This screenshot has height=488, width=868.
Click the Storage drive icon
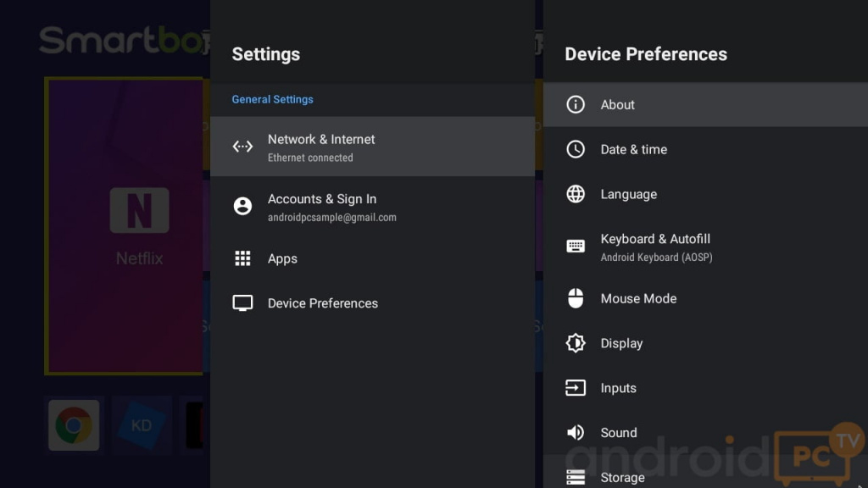[576, 477]
